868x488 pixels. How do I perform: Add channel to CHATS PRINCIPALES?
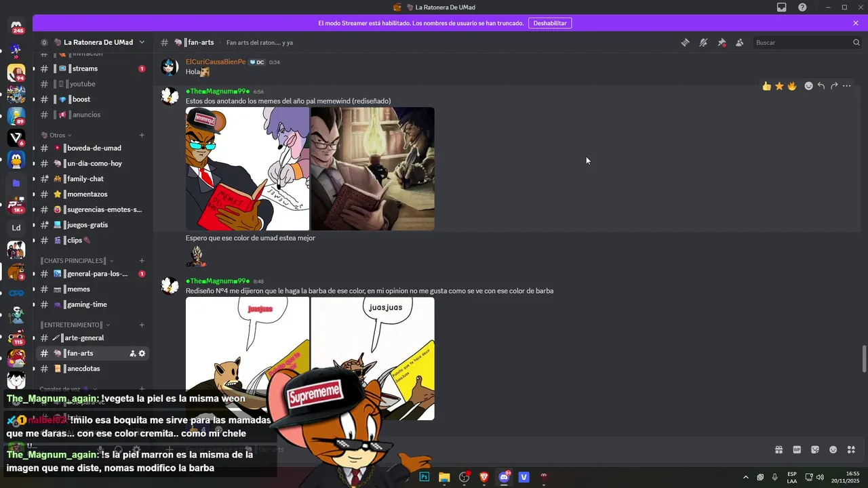[142, 260]
